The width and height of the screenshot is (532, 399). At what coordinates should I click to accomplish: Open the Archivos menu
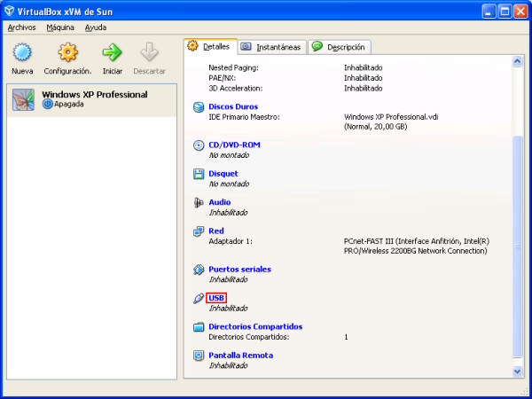(x=21, y=27)
